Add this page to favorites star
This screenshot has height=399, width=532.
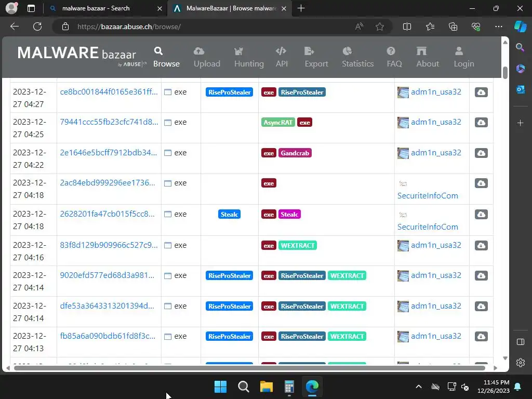coord(380,26)
